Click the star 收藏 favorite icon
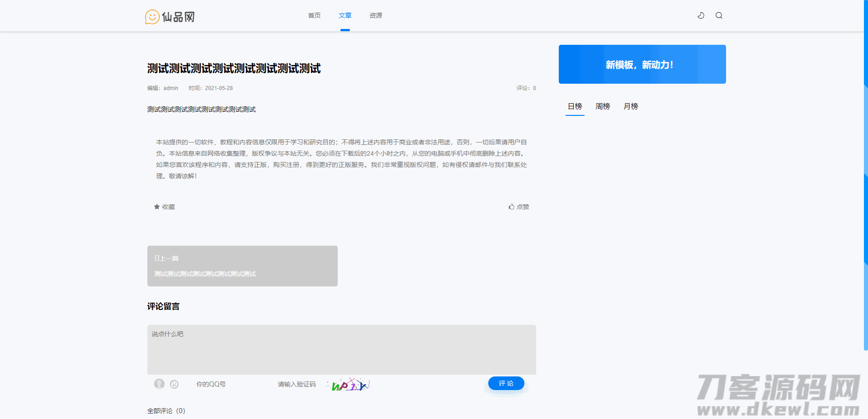This screenshot has width=868, height=419. pyautogui.click(x=157, y=207)
